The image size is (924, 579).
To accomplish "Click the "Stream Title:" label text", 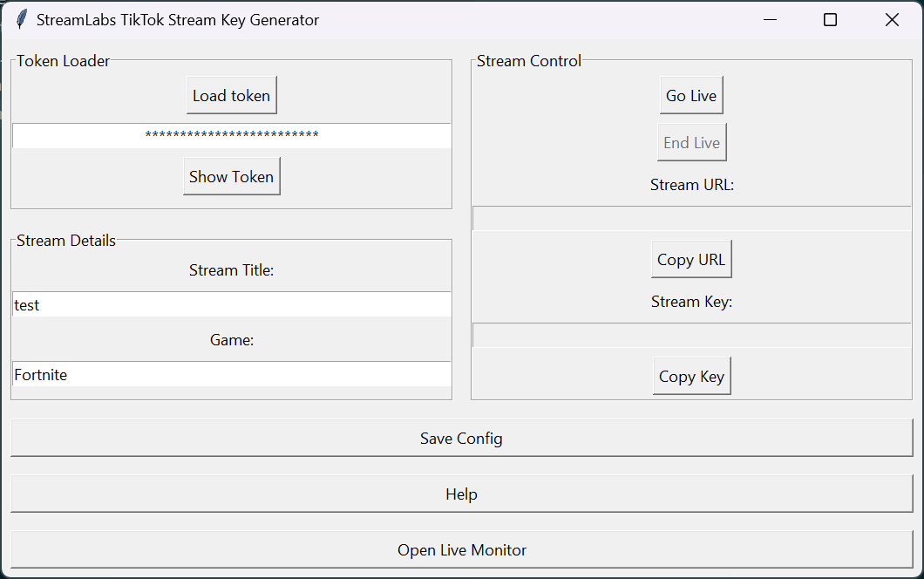I will (x=231, y=270).
